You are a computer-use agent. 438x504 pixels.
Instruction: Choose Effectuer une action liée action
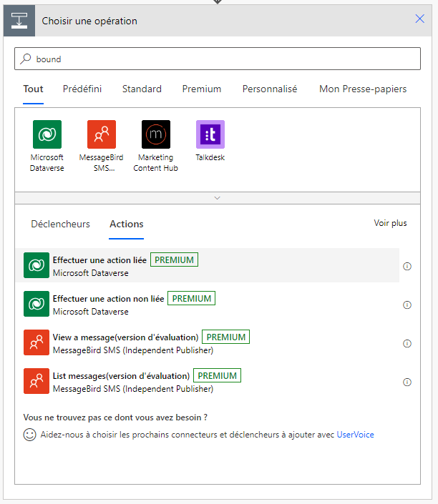(x=208, y=265)
